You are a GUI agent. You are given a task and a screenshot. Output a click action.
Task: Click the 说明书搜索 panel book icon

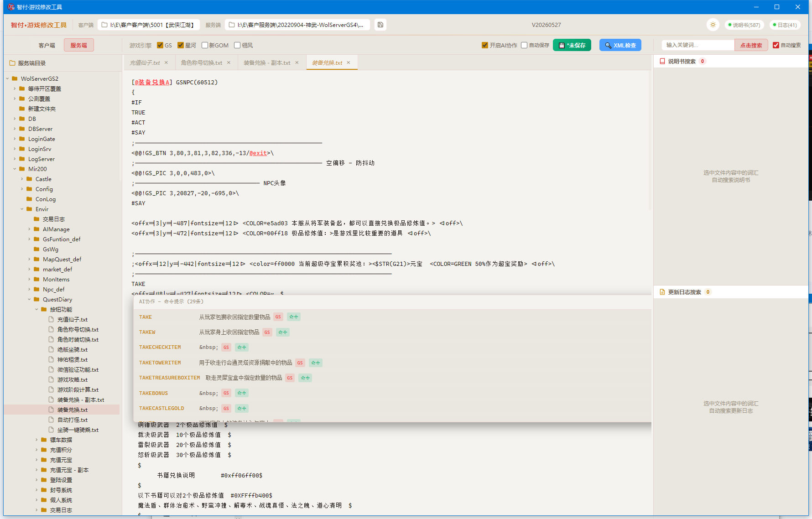pyautogui.click(x=662, y=61)
